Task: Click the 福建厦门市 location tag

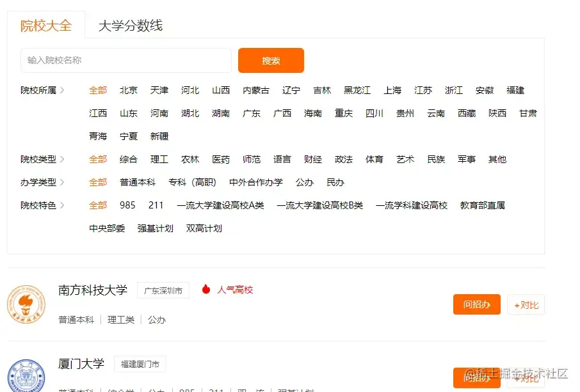Action: coord(140,364)
